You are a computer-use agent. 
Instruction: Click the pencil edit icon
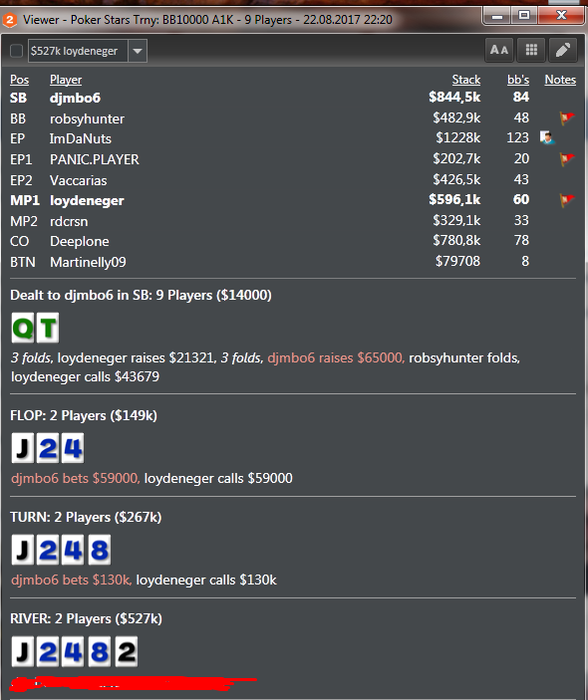(x=563, y=50)
